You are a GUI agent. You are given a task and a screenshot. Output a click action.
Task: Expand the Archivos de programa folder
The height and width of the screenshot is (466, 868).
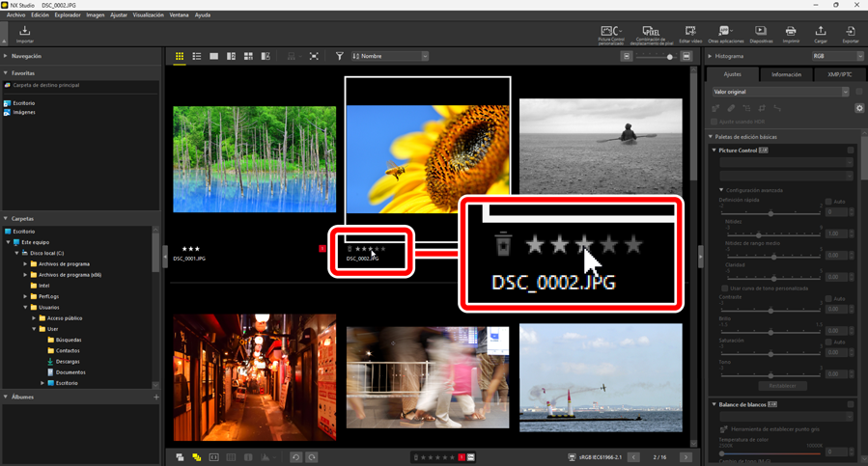coord(26,264)
